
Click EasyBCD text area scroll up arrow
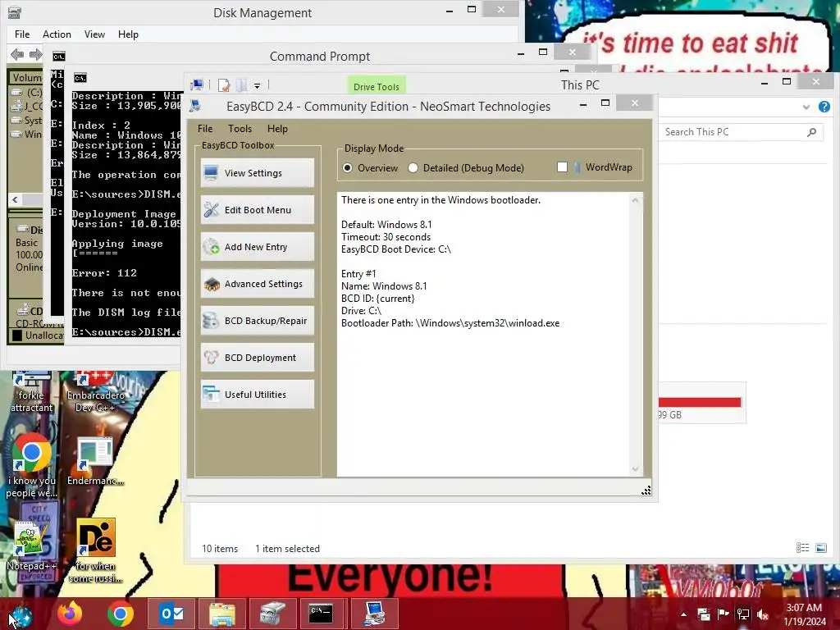tap(635, 200)
